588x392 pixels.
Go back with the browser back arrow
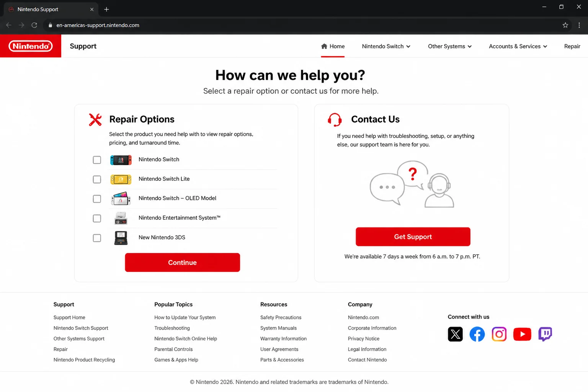(9, 25)
